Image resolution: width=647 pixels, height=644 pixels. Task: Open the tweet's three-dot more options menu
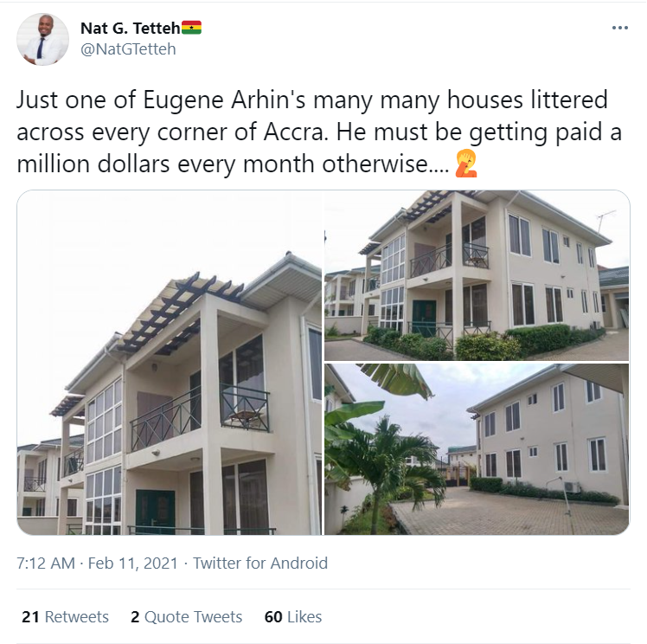click(619, 28)
